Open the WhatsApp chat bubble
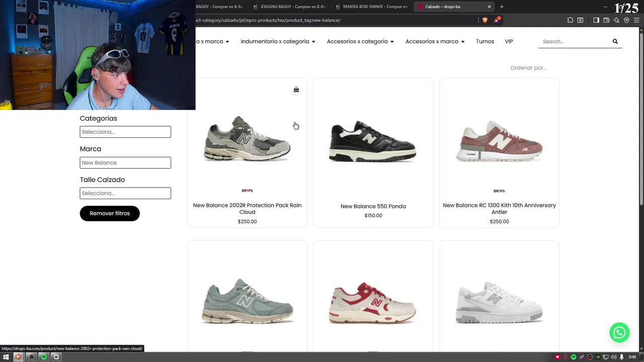Viewport: 644px width, 362px height. tap(619, 332)
